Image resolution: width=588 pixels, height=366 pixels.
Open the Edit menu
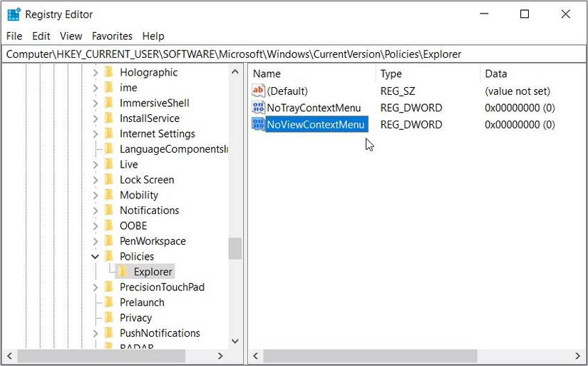[41, 36]
